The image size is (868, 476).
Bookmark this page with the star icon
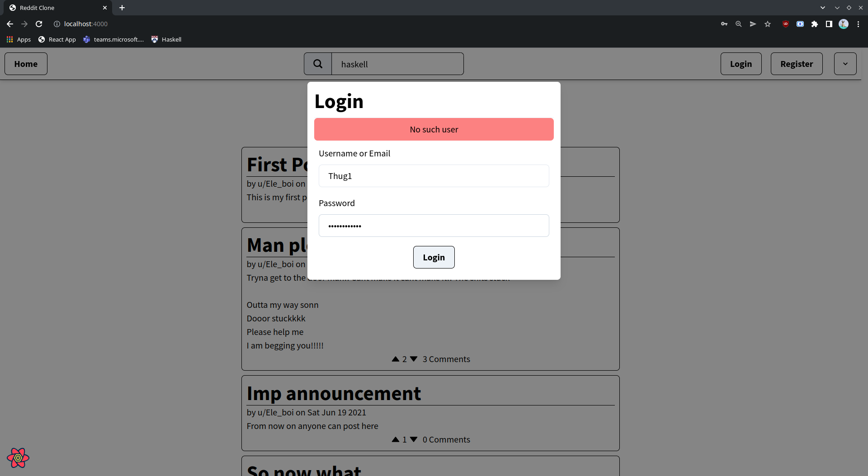tap(768, 24)
